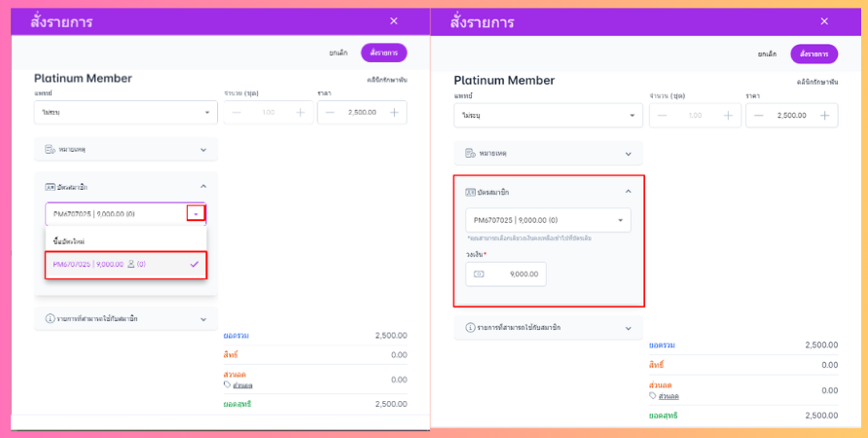Click ยกเลิก in the right dialog
The height and width of the screenshot is (438, 868).
click(767, 55)
